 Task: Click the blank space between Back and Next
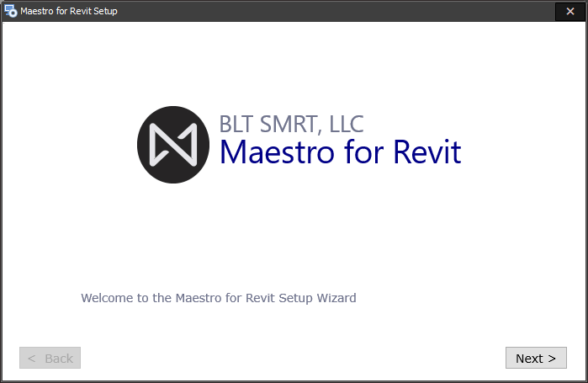[294, 358]
